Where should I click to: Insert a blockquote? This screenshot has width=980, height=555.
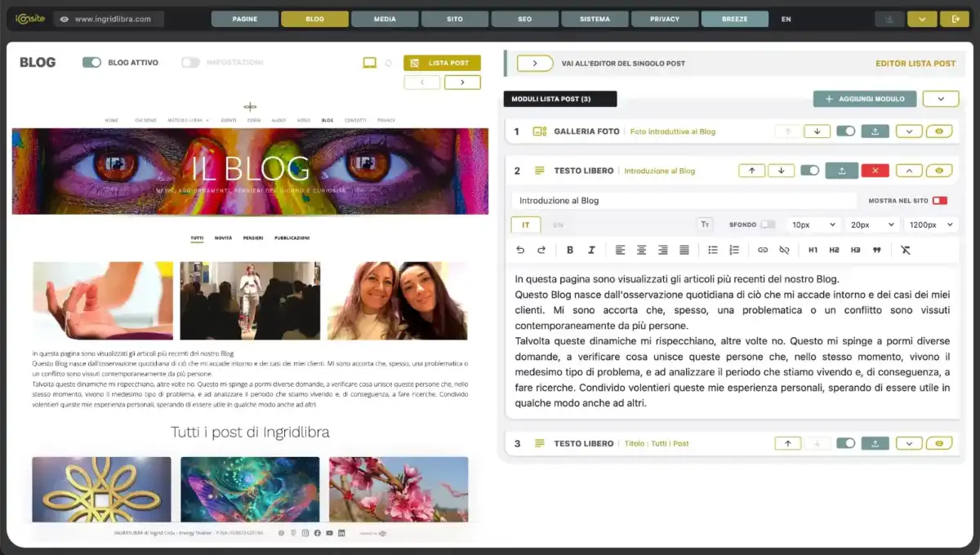pyautogui.click(x=876, y=250)
